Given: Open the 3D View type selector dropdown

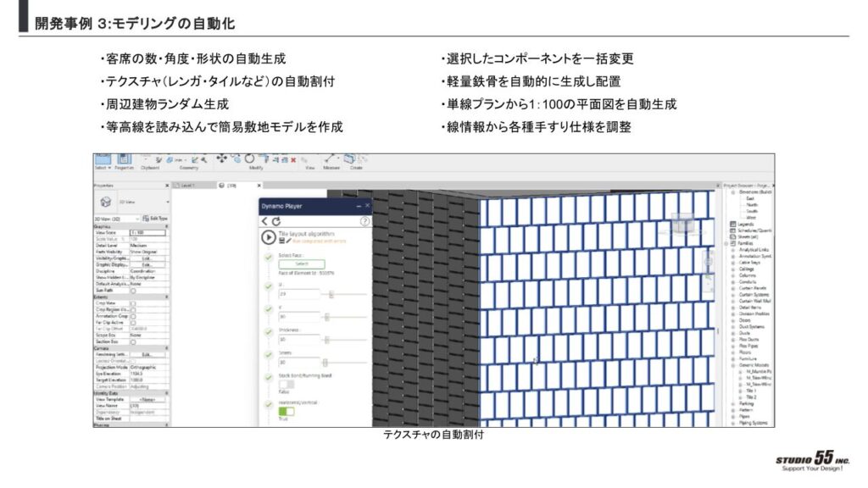Looking at the screenshot, I should pyautogui.click(x=167, y=202).
